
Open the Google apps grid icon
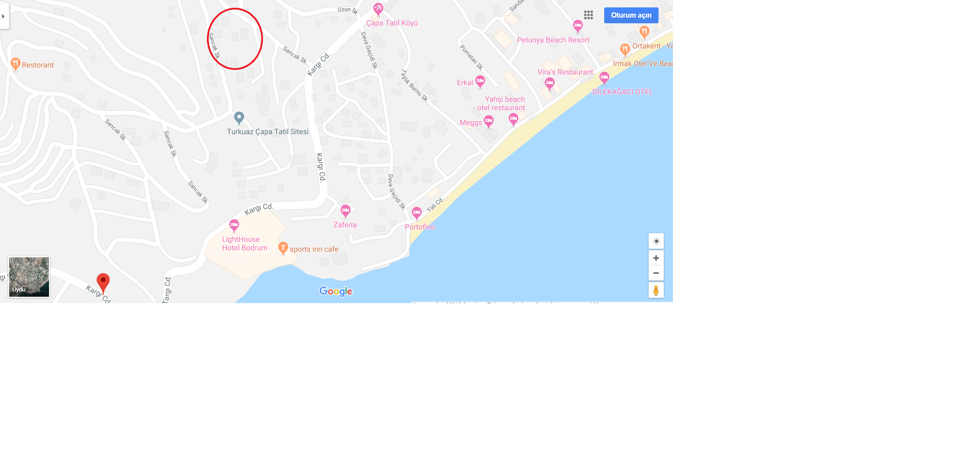tap(589, 15)
